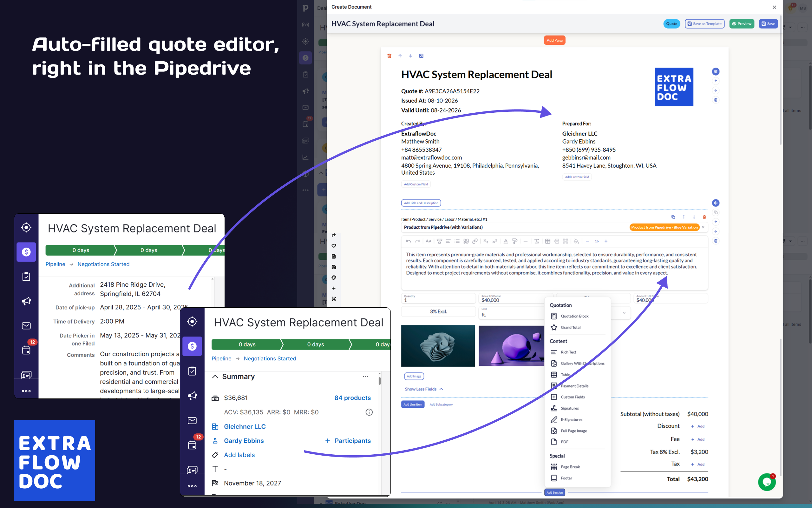Click the orange Add Page button
Viewport: 812px width, 508px height.
(554, 40)
